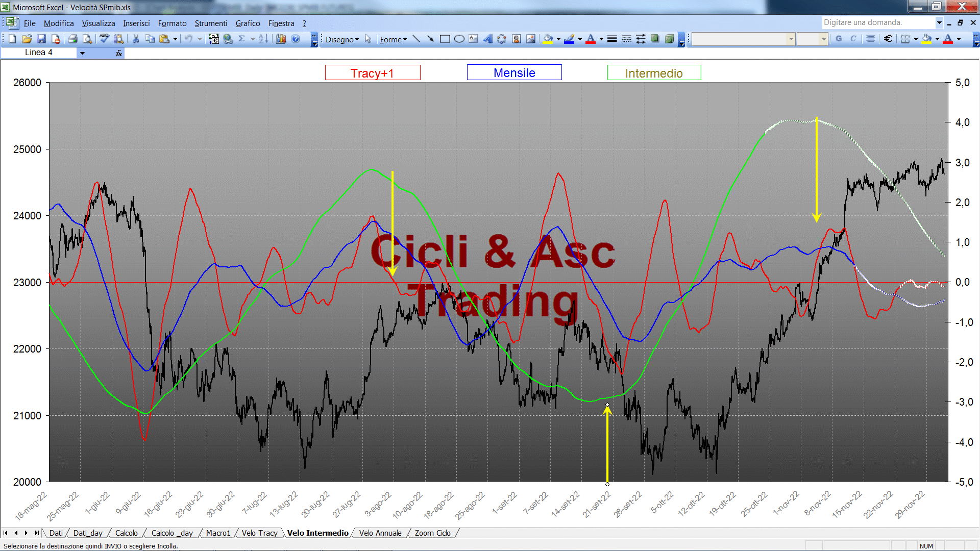Switch to the Velo Annuale sheet tab
Image resolution: width=980 pixels, height=551 pixels.
(380, 533)
